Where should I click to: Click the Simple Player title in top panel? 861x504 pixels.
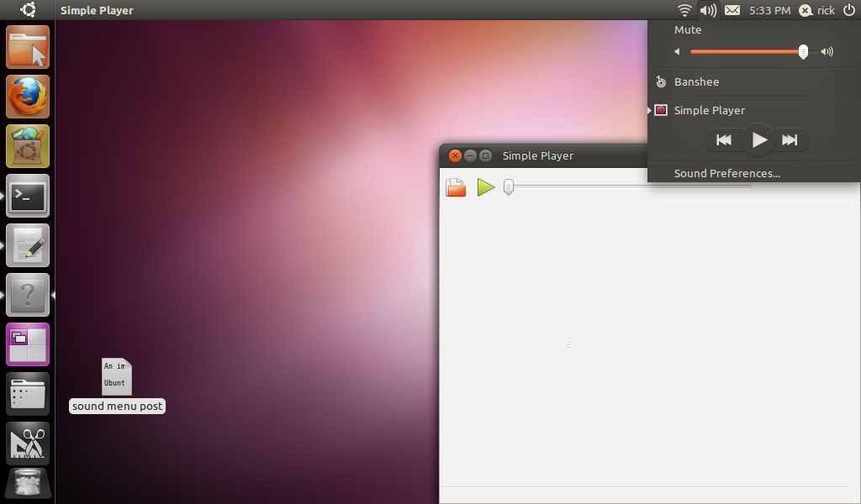[x=97, y=10]
